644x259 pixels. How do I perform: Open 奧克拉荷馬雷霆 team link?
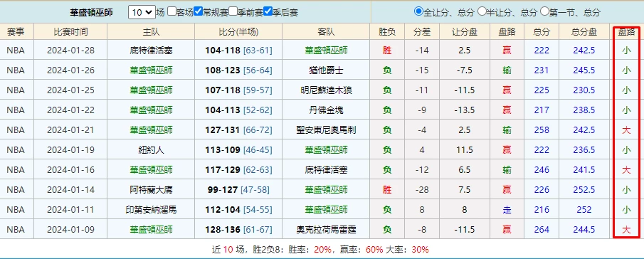click(326, 229)
